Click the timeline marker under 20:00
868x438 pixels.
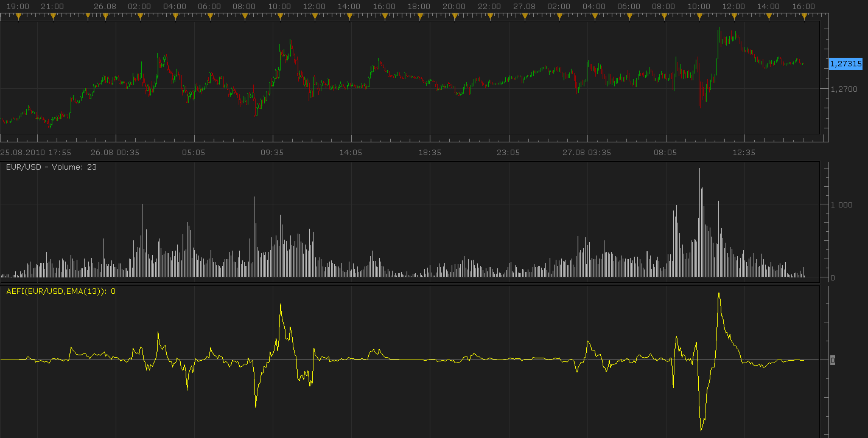(x=455, y=16)
